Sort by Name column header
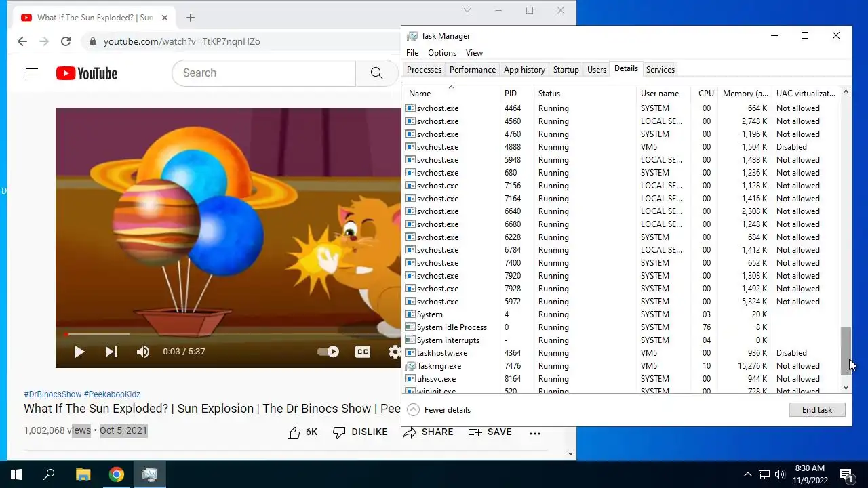Screen dimensions: 868x488 [451, 94]
